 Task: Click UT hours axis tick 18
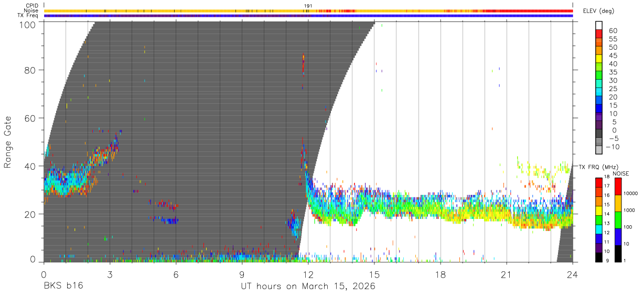point(441,274)
